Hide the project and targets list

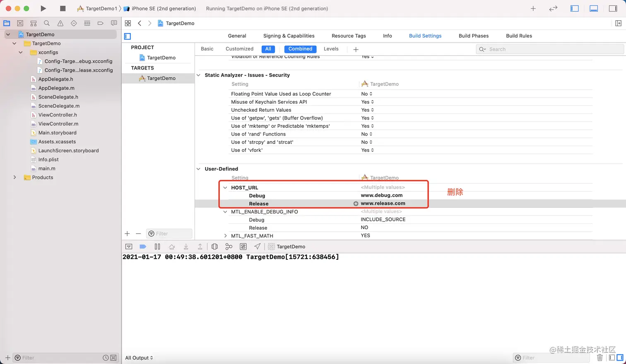point(128,36)
